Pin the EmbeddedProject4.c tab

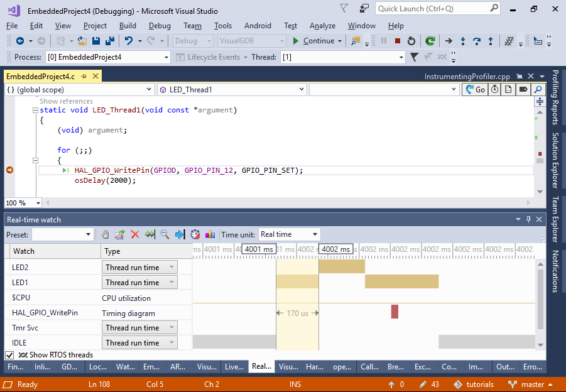pos(84,76)
